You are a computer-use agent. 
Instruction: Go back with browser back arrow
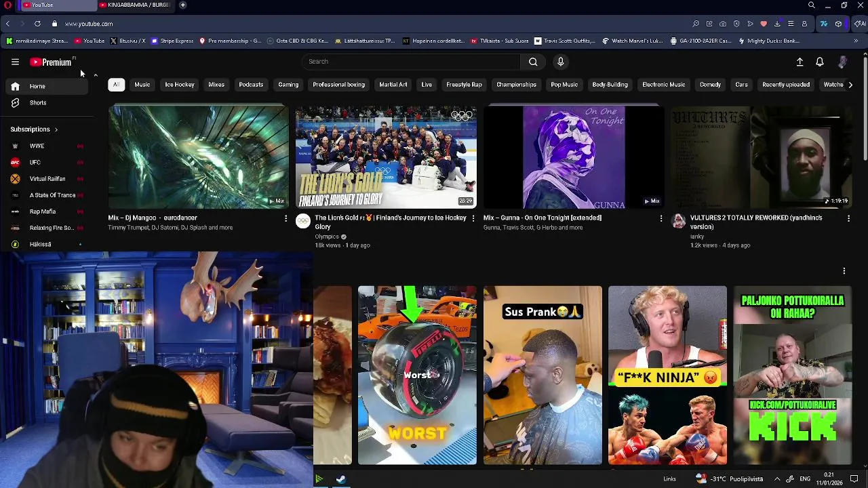(x=8, y=24)
